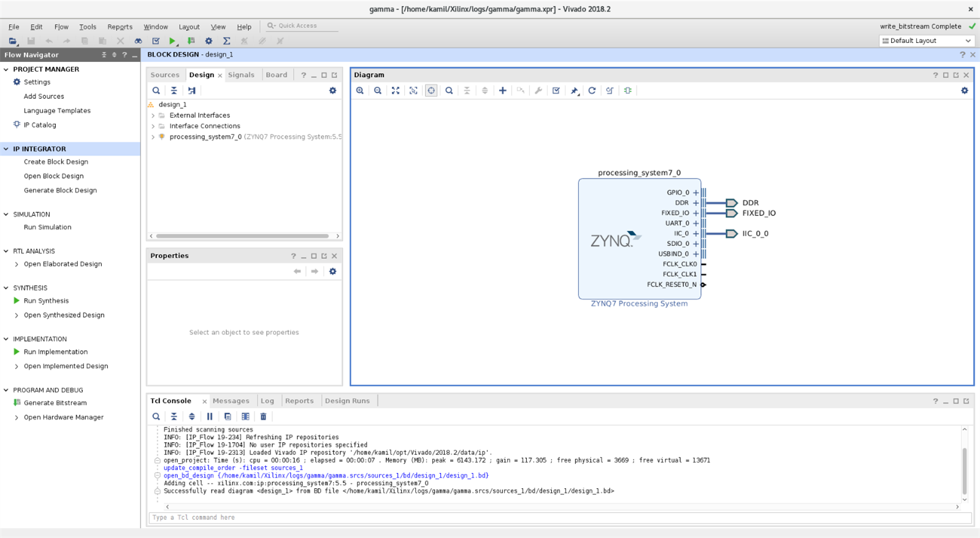Expand GPIO_0 interface pins on the ZYNQ block

[696, 193]
